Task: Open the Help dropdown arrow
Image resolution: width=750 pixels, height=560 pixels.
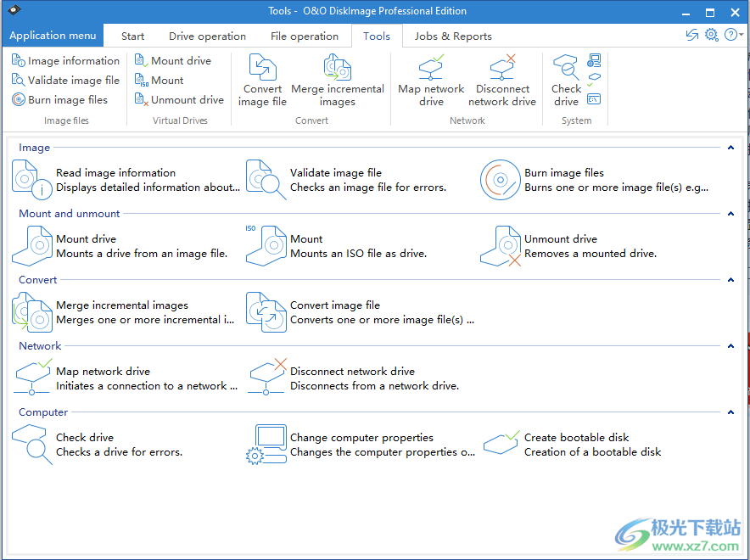Action: point(740,35)
